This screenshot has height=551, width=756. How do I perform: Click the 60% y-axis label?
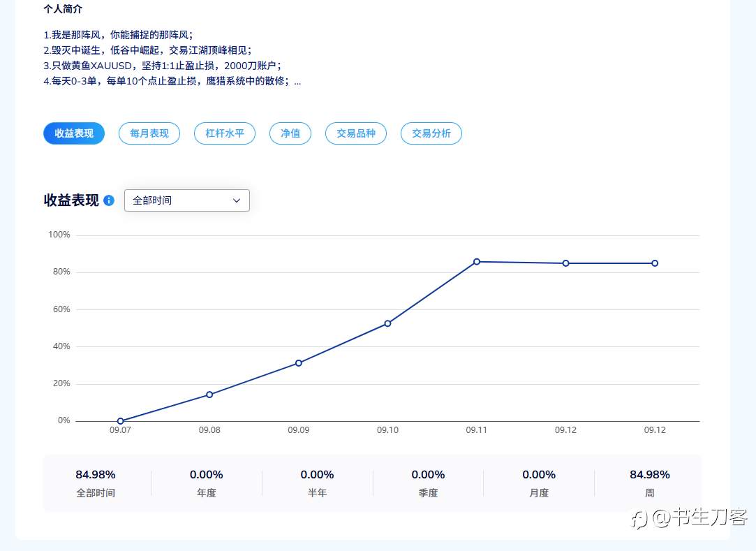coord(61,309)
